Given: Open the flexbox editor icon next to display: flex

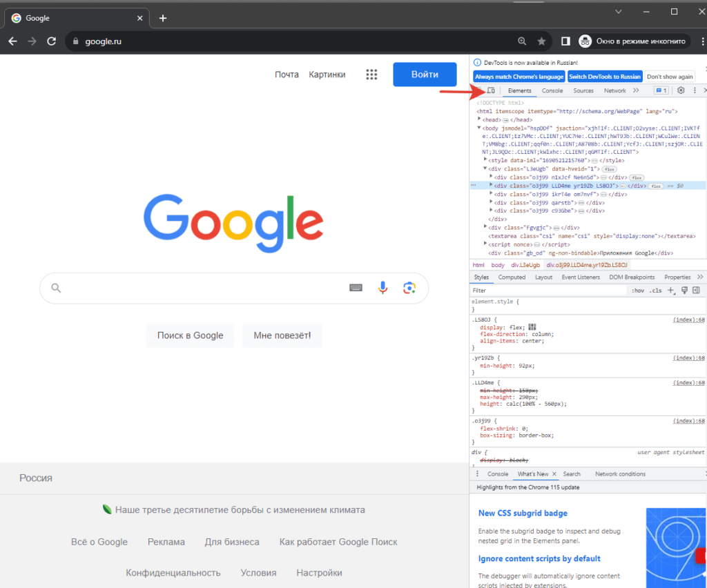Looking at the screenshot, I should click(x=532, y=327).
